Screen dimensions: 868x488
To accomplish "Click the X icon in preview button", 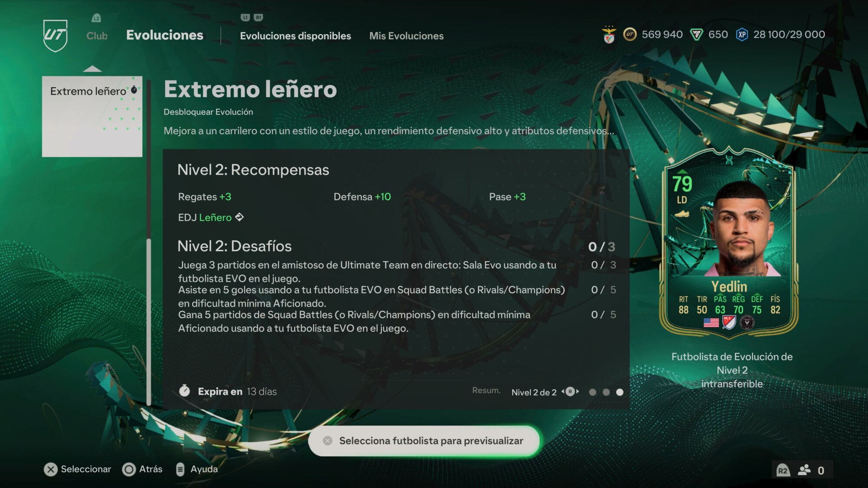I will pyautogui.click(x=328, y=441).
